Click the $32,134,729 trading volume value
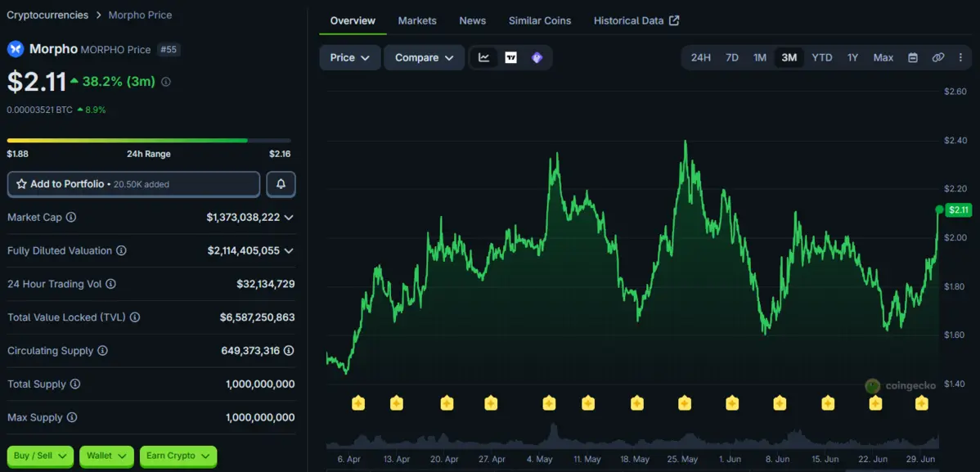This screenshot has width=980, height=472. (x=266, y=284)
